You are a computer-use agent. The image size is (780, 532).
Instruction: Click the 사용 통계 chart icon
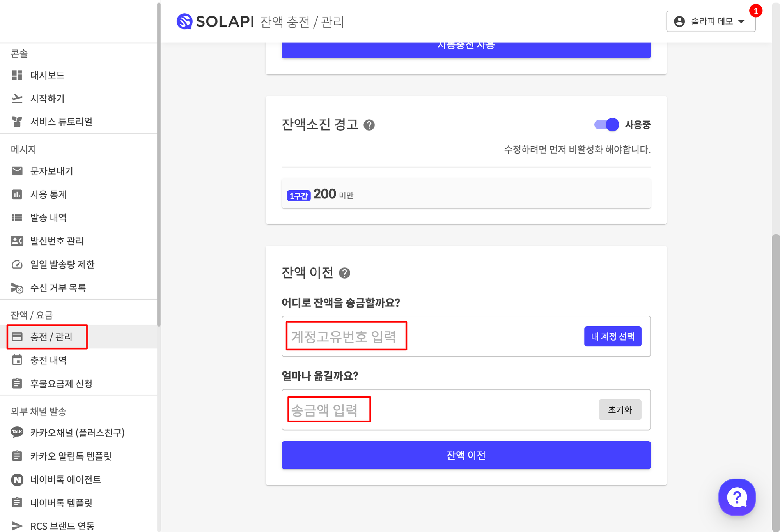(x=17, y=194)
